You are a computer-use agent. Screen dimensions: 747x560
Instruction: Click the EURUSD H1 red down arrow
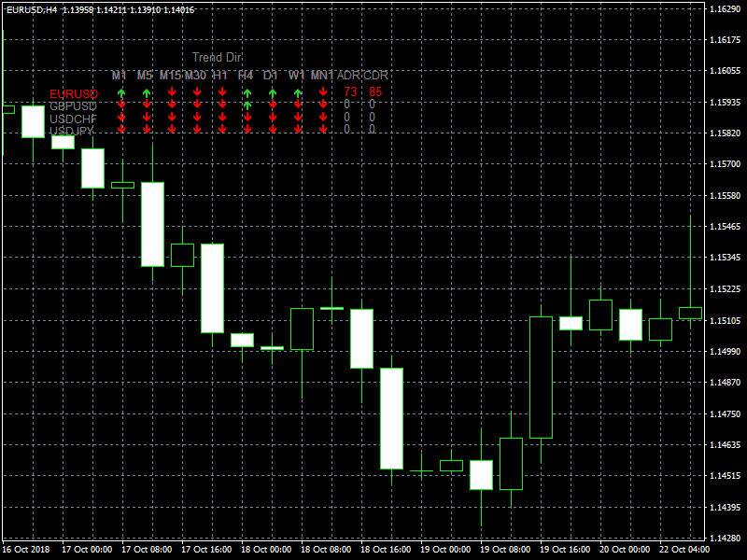tap(222, 91)
